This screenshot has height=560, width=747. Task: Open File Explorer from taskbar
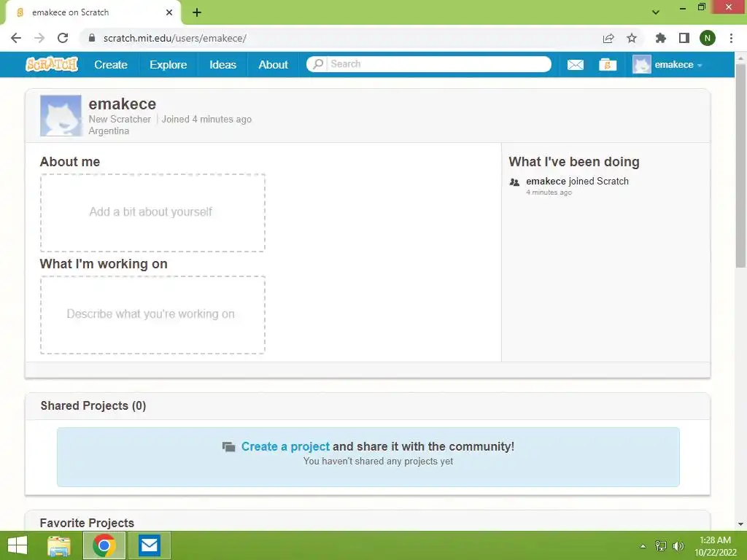click(59, 545)
